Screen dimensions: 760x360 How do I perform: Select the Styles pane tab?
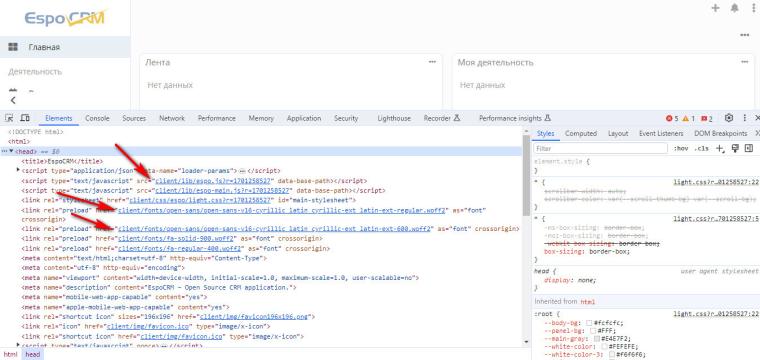(546, 133)
